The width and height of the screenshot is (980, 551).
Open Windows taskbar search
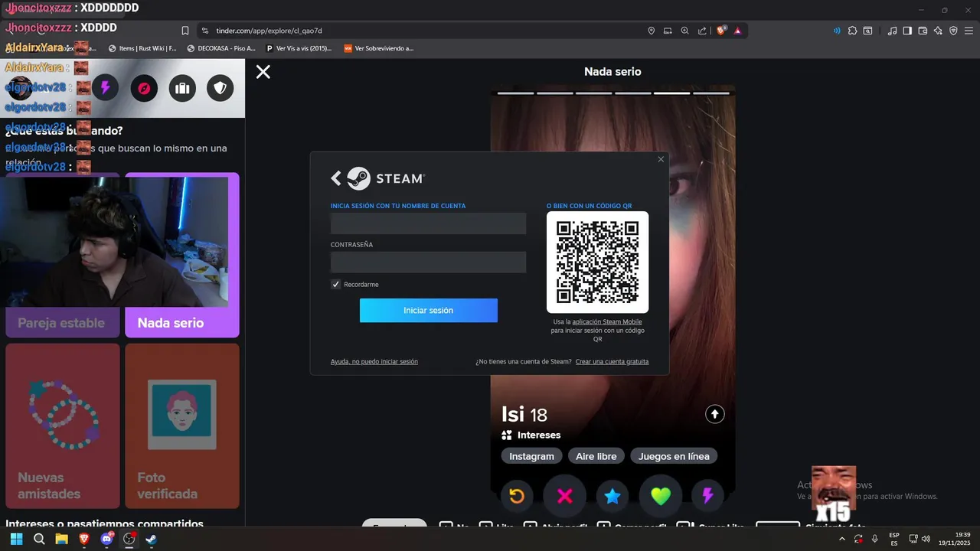pos(39,539)
